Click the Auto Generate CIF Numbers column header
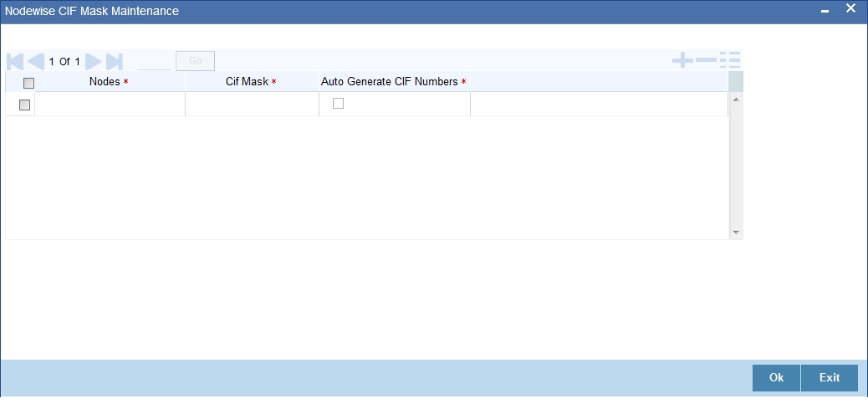 coord(394,82)
